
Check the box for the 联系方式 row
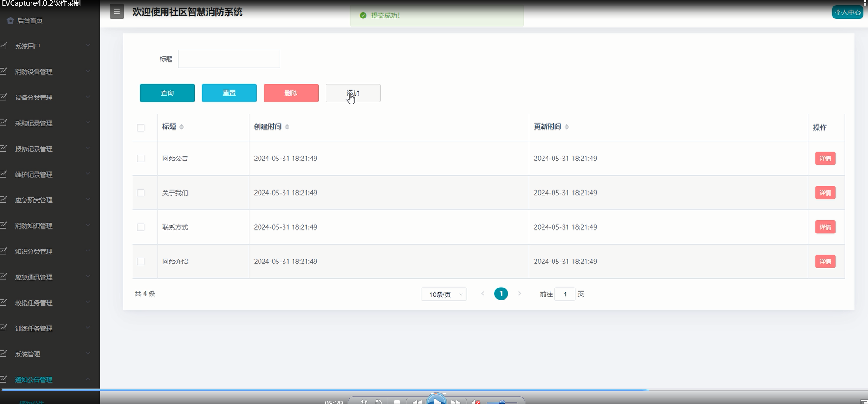141,227
